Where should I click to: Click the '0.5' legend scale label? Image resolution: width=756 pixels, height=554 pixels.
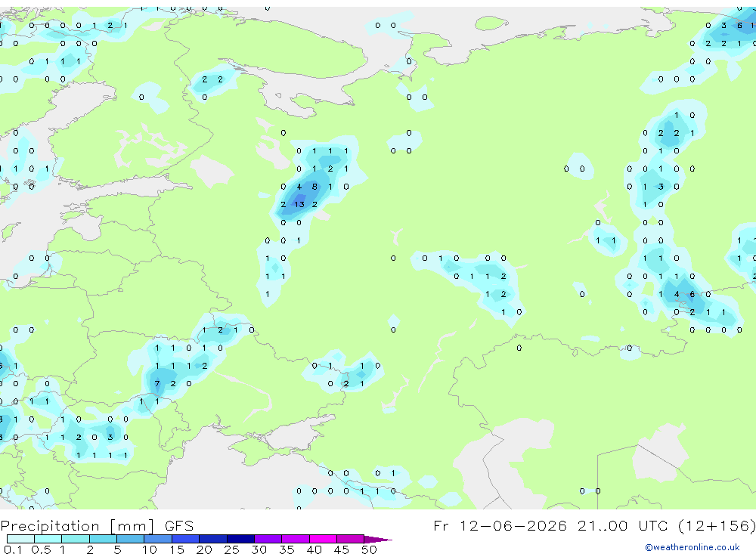click(x=41, y=549)
